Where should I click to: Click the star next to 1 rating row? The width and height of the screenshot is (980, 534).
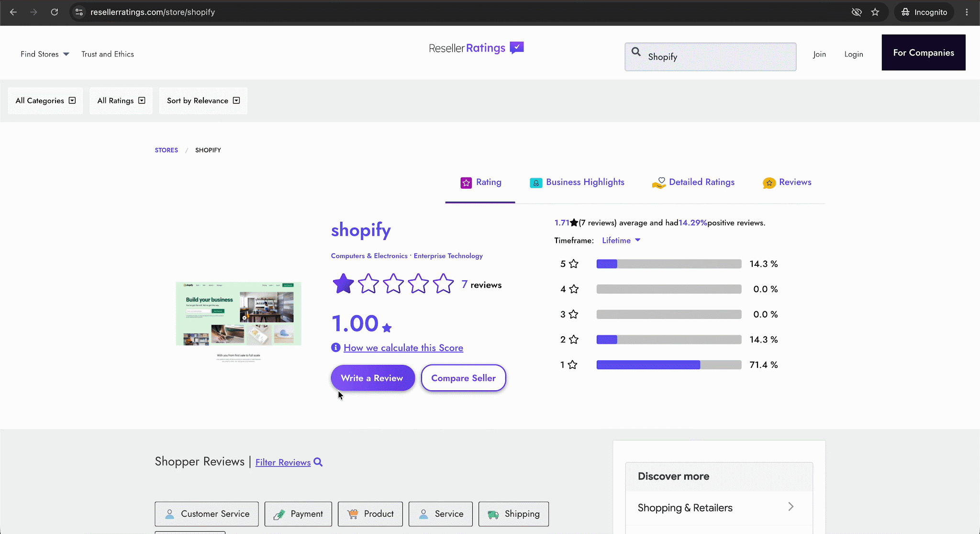(572, 365)
